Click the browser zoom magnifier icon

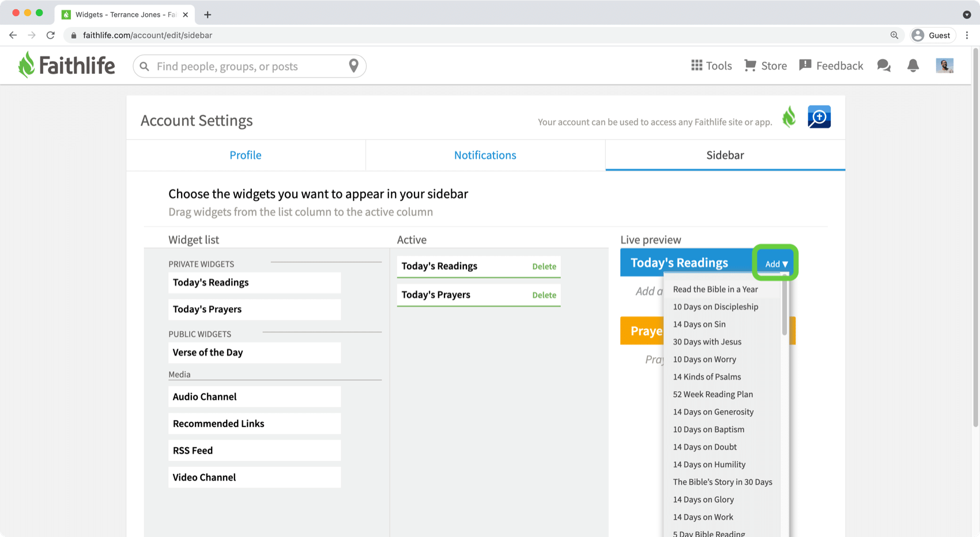click(x=894, y=35)
